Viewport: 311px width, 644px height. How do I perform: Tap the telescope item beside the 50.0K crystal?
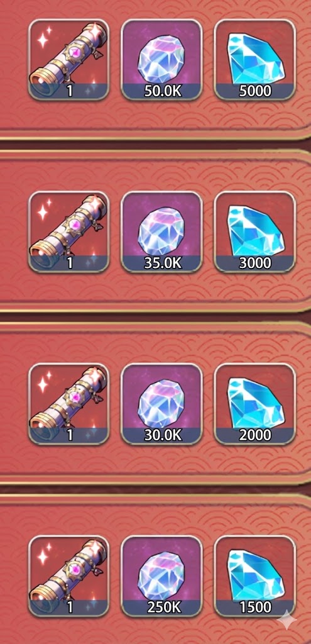click(69, 60)
